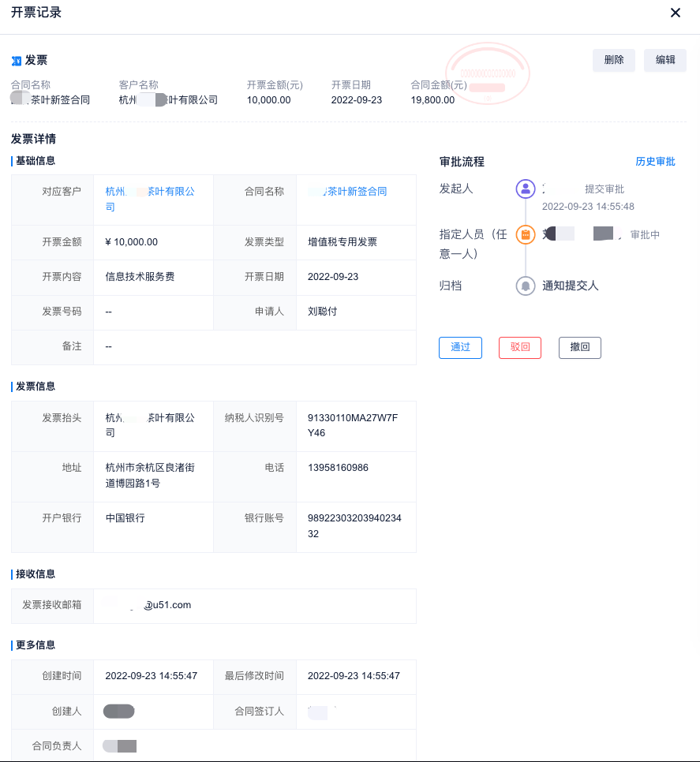Reject the invoice with 驳回
Viewport: 700px width, 762px height.
(x=520, y=348)
